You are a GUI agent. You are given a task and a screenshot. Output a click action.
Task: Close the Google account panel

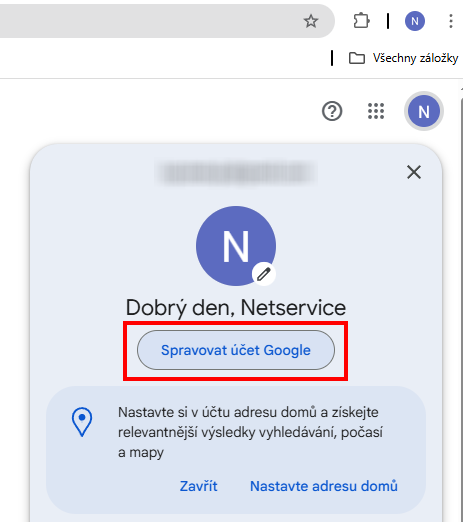point(414,172)
